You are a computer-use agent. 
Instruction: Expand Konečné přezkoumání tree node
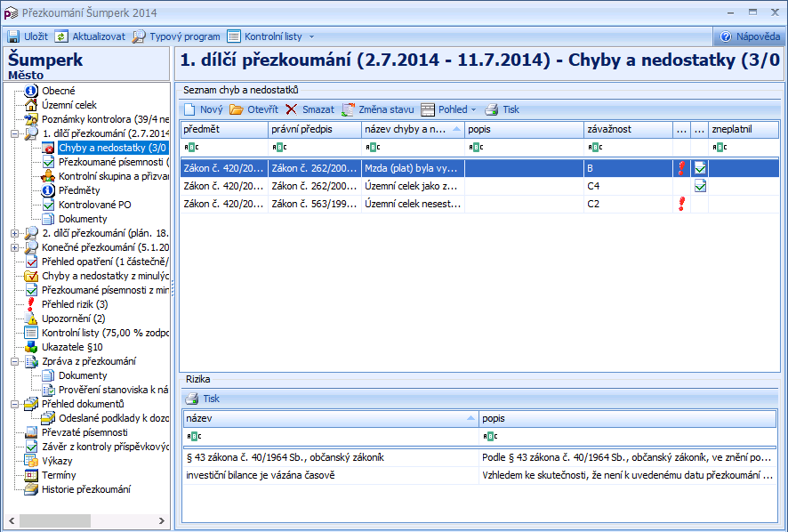(14, 247)
